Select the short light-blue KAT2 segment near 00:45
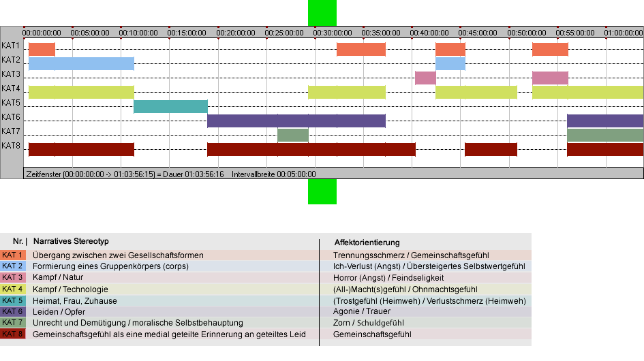Viewport: 644px width, 361px height. (x=450, y=63)
